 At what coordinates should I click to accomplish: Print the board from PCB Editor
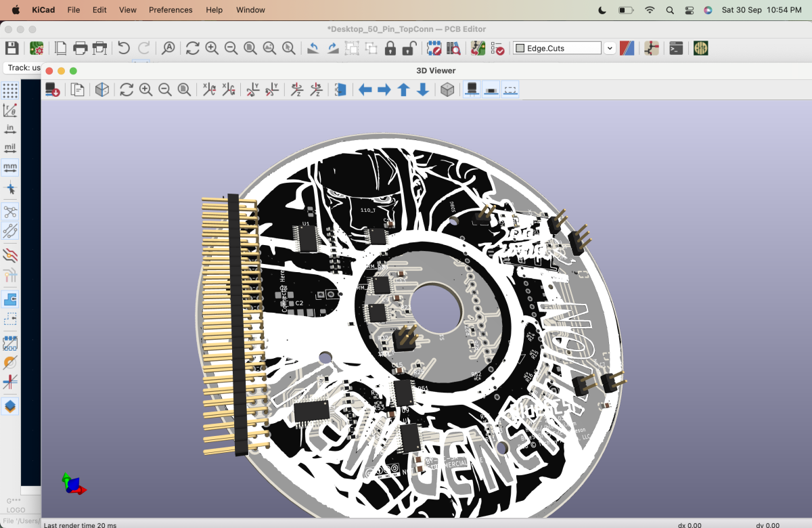[81, 48]
